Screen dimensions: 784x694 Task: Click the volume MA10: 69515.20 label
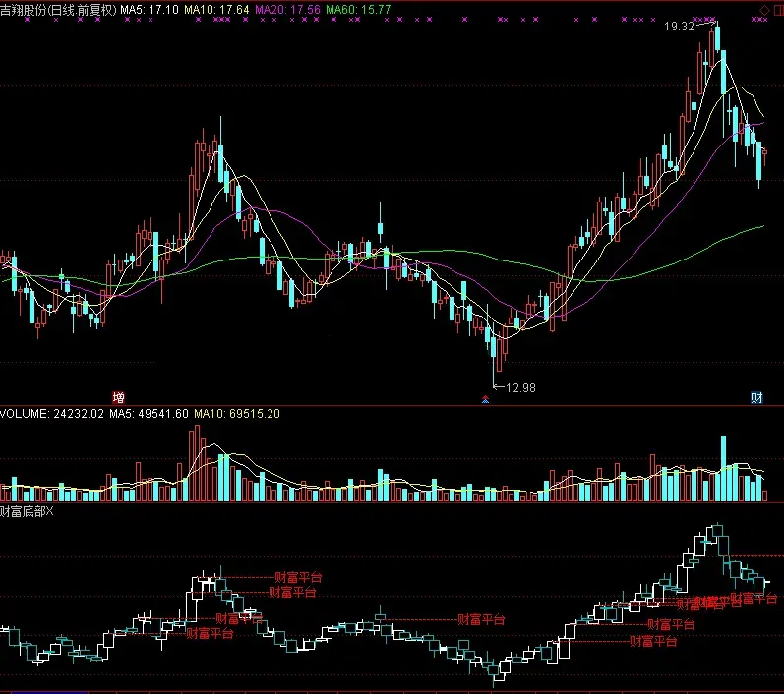pyautogui.click(x=237, y=414)
